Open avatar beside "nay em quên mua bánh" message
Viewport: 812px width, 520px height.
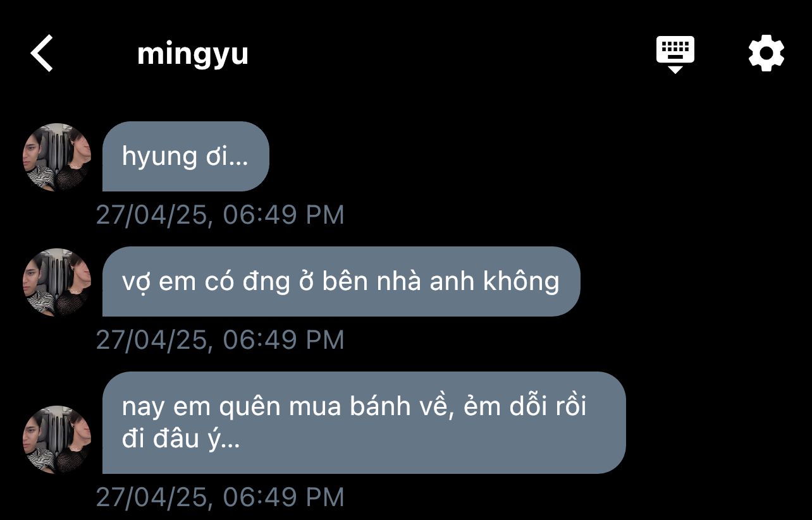(57, 439)
